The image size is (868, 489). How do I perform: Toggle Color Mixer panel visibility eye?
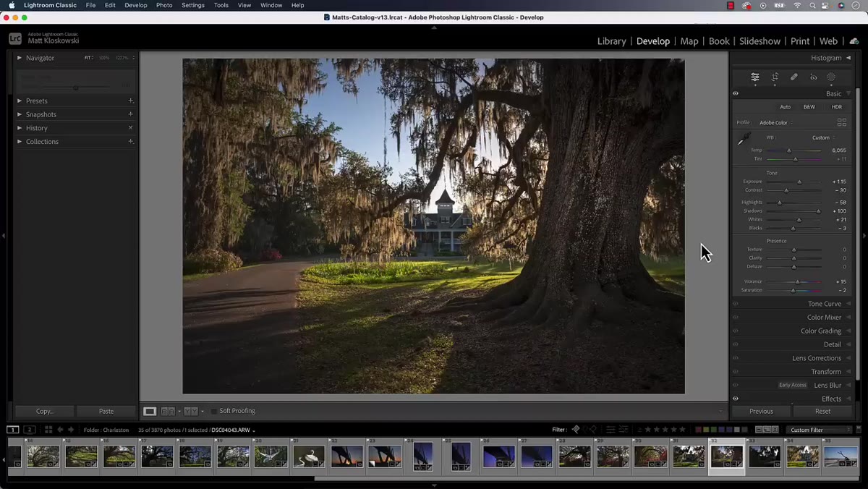[x=736, y=318]
